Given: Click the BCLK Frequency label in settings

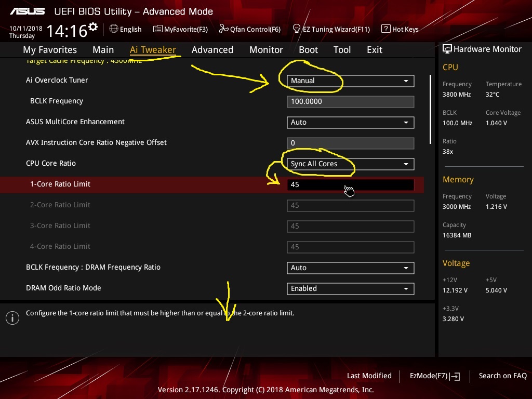Looking at the screenshot, I should 57,101.
